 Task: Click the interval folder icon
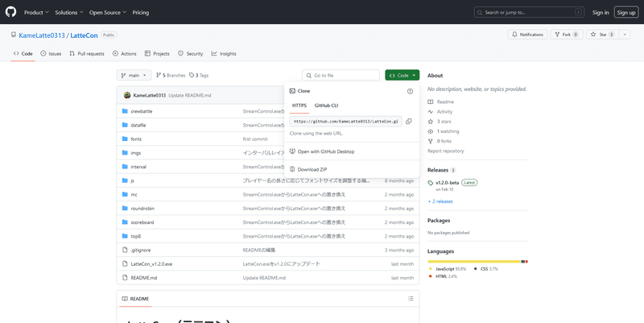(125, 167)
